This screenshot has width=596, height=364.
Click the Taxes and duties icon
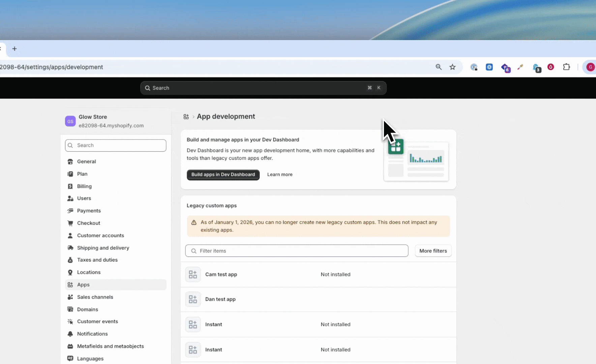(x=70, y=260)
